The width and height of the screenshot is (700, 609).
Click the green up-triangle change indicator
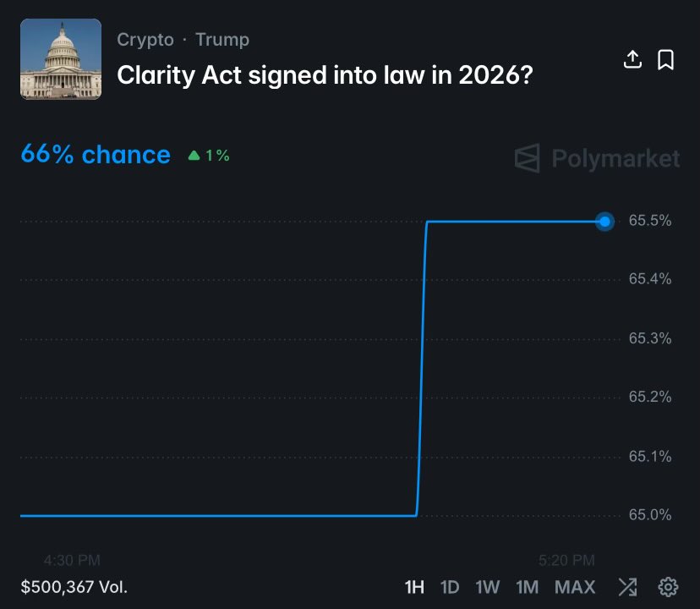194,156
